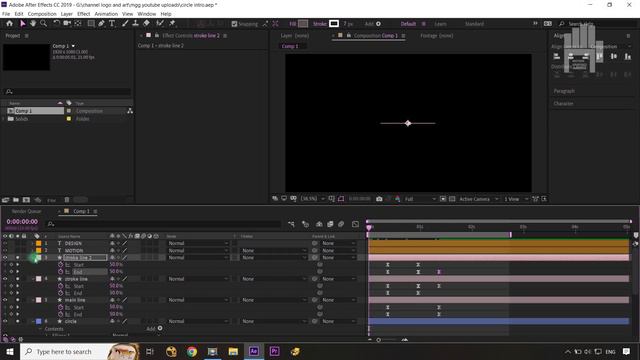Select the Comp 1 timeline tab
The image size is (640, 360).
[81, 211]
